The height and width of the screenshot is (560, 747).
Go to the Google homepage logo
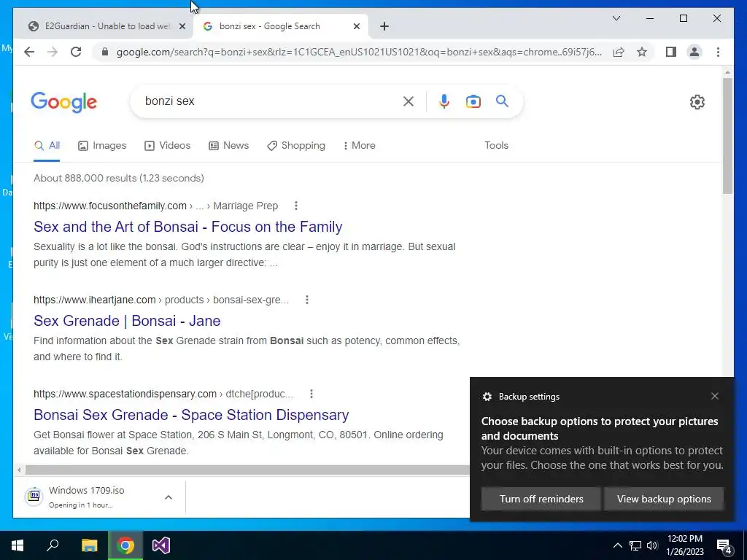[x=64, y=102]
